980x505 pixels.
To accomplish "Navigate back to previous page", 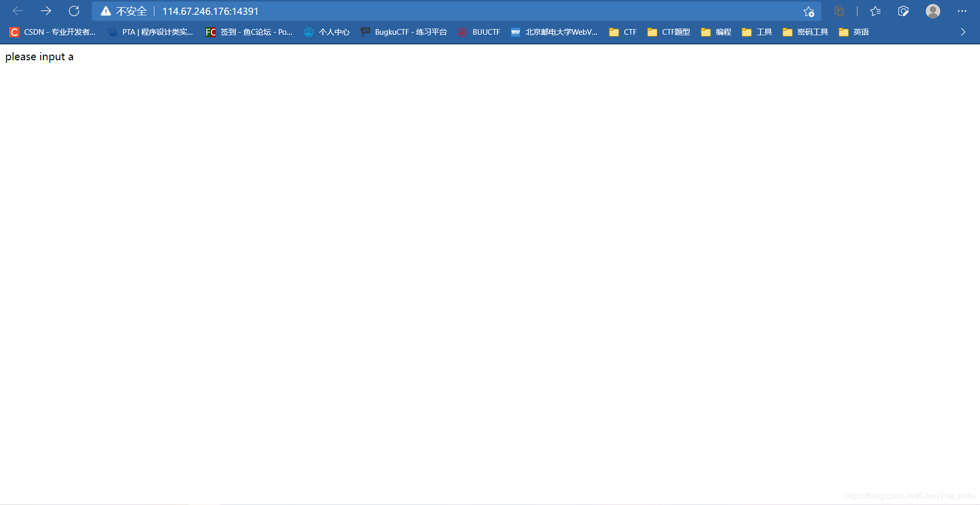I will pyautogui.click(x=18, y=11).
